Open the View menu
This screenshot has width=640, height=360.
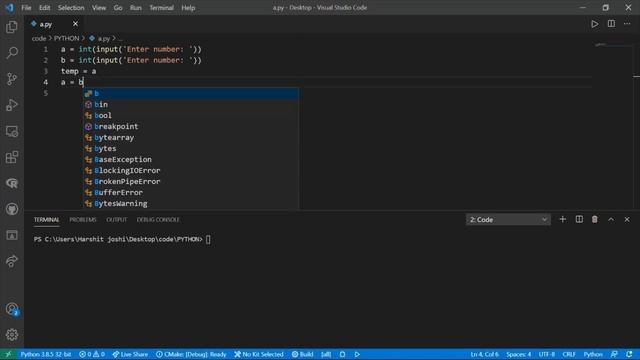click(x=99, y=8)
